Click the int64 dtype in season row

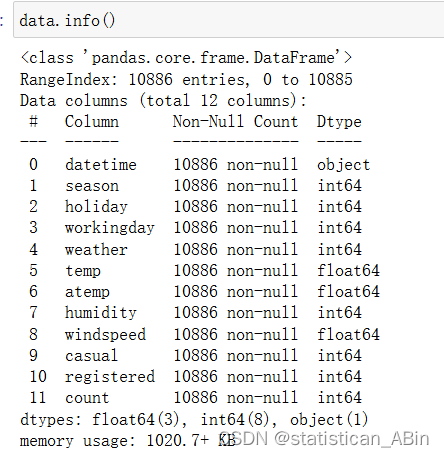[x=339, y=186]
